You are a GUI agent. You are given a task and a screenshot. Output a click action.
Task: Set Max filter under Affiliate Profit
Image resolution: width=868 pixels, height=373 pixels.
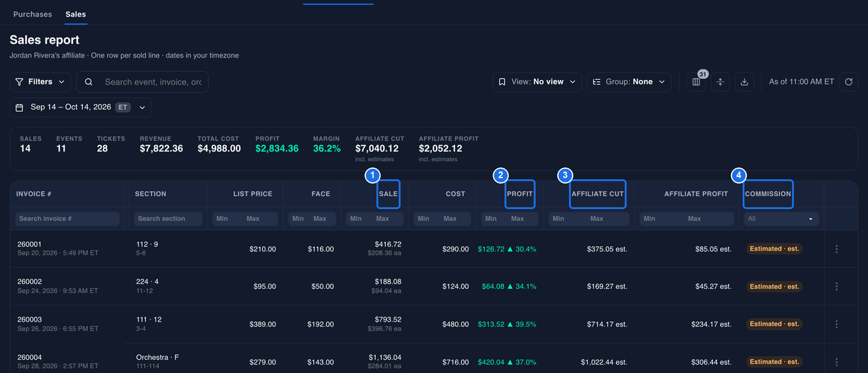click(x=709, y=219)
